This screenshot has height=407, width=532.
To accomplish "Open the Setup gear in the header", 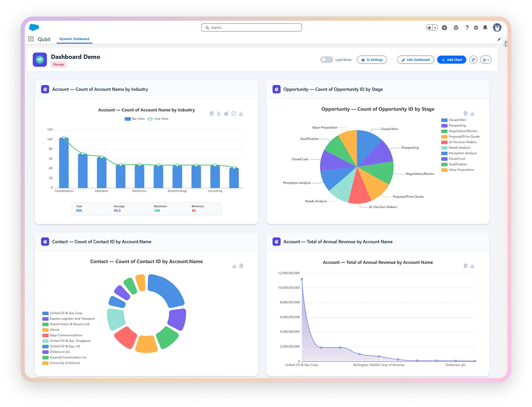I will [476, 27].
